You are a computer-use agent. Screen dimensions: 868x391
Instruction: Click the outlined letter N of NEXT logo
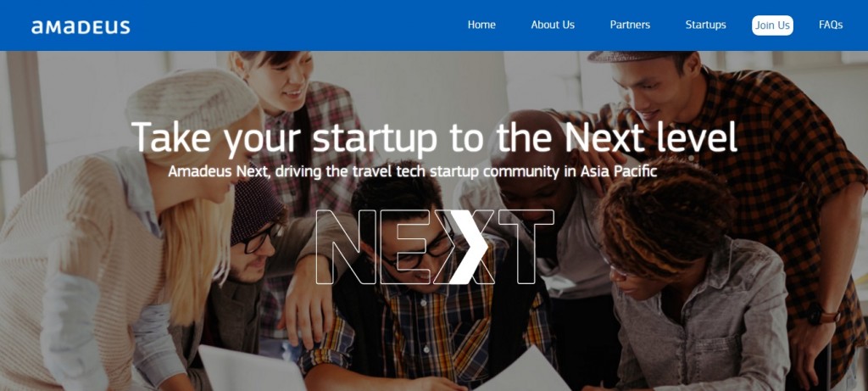pyautogui.click(x=347, y=247)
